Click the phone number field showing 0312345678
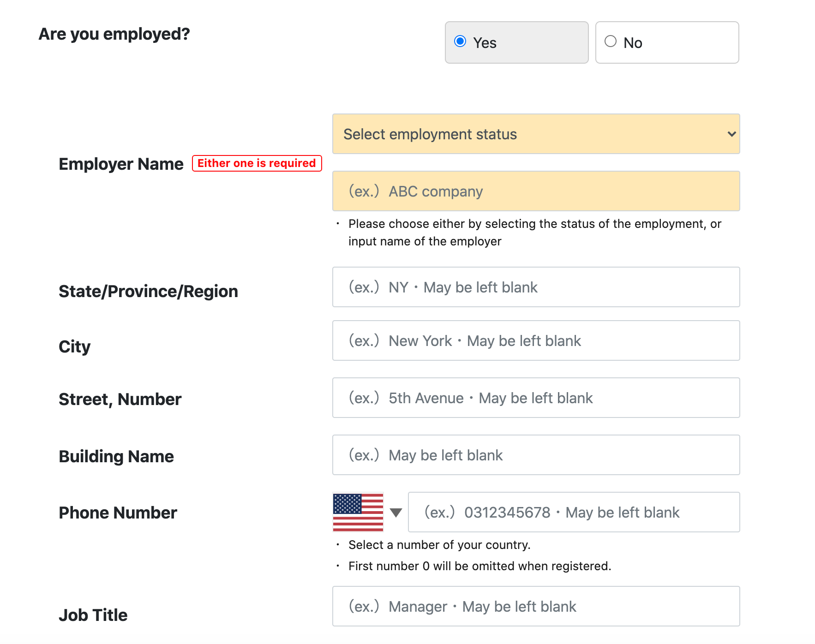 (574, 512)
